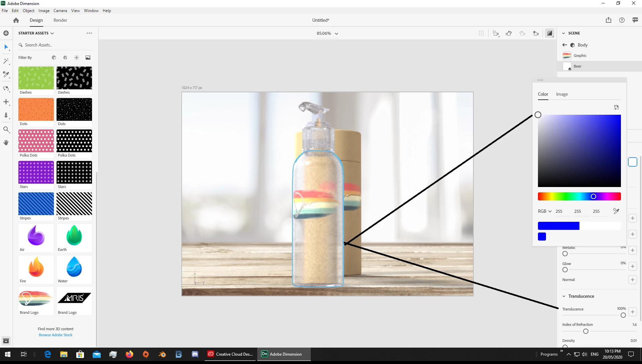Click Browse Adobe Stock link
Viewport: 642px width, 364px height.
pyautogui.click(x=56, y=335)
